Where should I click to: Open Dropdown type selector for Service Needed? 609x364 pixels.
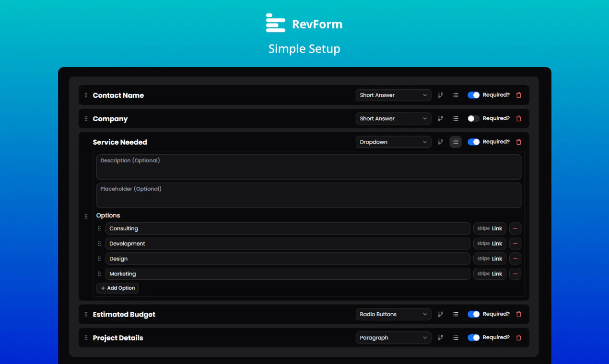[393, 142]
